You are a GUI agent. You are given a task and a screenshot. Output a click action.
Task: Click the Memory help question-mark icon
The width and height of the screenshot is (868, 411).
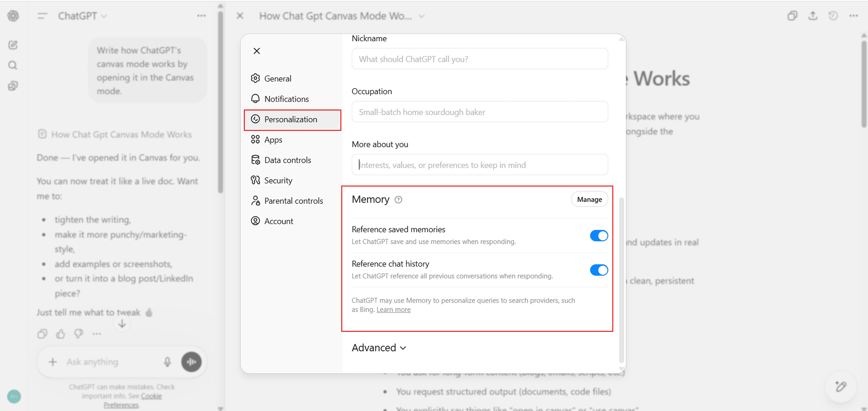click(x=398, y=200)
